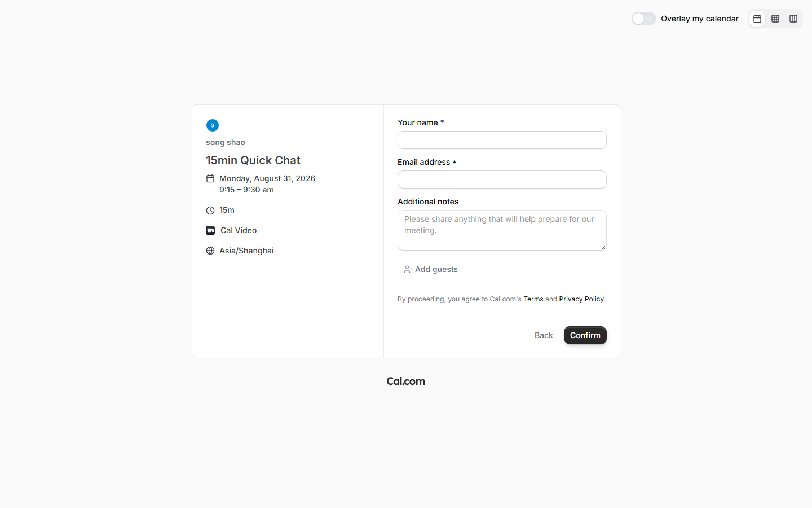Click the Cal Video location text

[239, 230]
